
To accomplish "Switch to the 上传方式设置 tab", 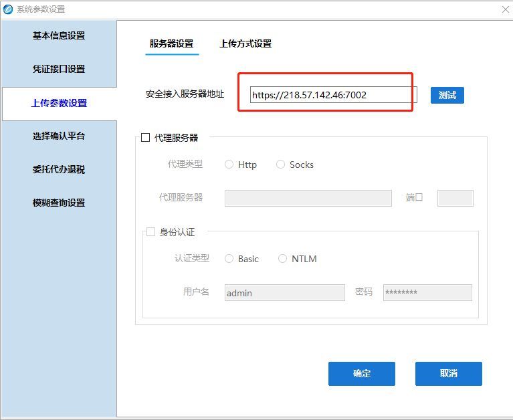I will [x=245, y=44].
